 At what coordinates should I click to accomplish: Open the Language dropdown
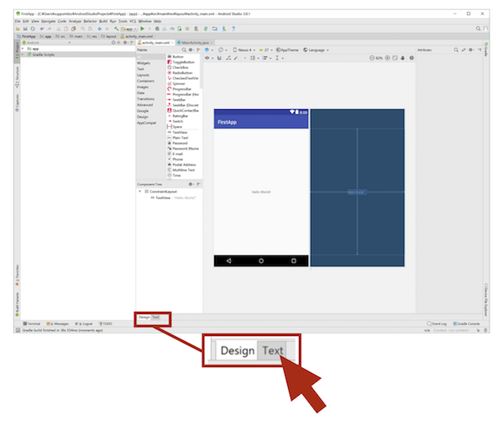coord(316,50)
